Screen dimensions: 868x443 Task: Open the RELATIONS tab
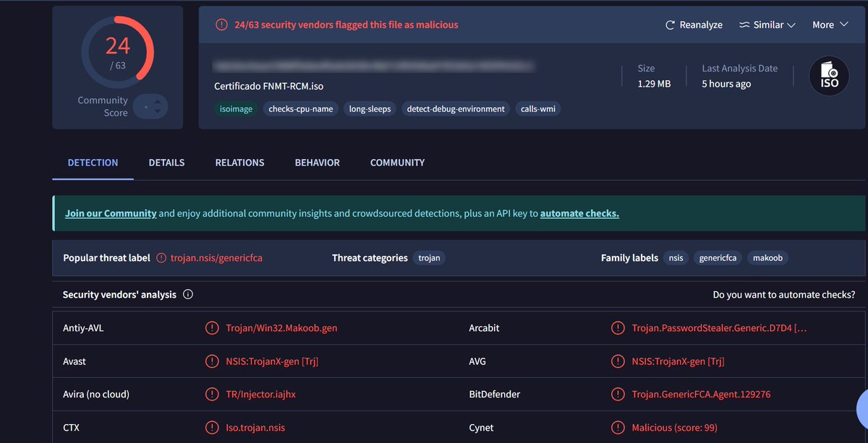click(239, 163)
